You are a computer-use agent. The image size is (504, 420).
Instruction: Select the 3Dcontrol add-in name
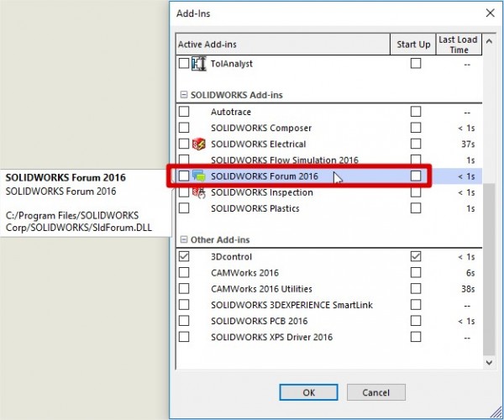pyautogui.click(x=232, y=257)
